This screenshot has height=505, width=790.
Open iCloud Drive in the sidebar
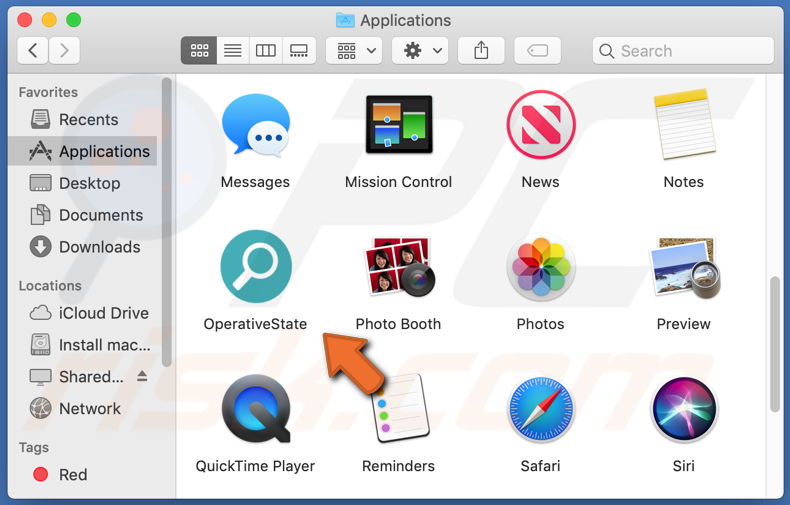point(83,313)
